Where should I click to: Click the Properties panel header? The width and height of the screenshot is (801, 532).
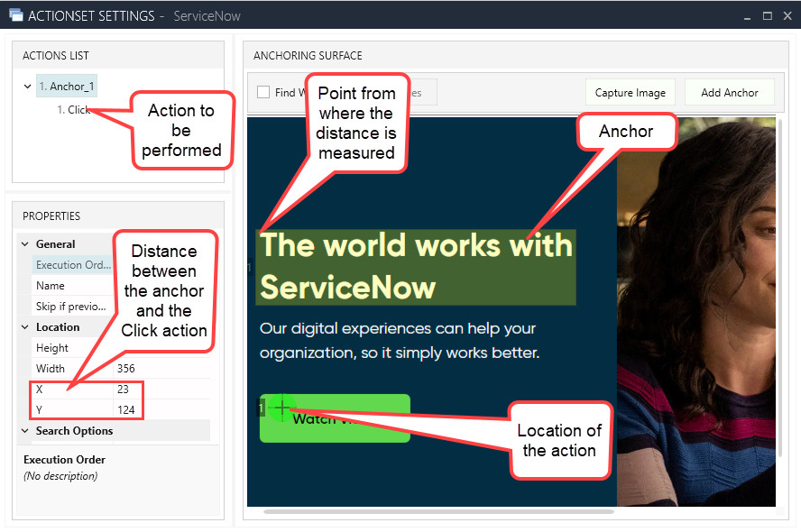tap(118, 216)
